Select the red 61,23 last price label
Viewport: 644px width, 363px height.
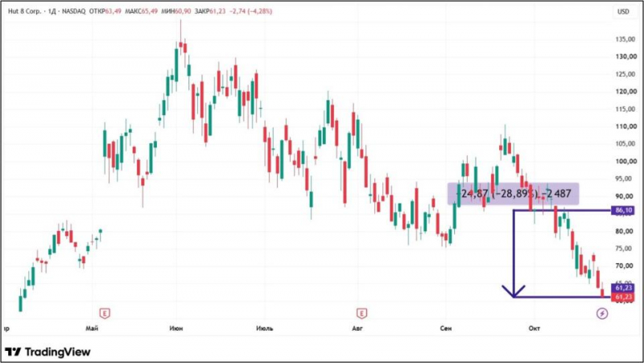[622, 297]
